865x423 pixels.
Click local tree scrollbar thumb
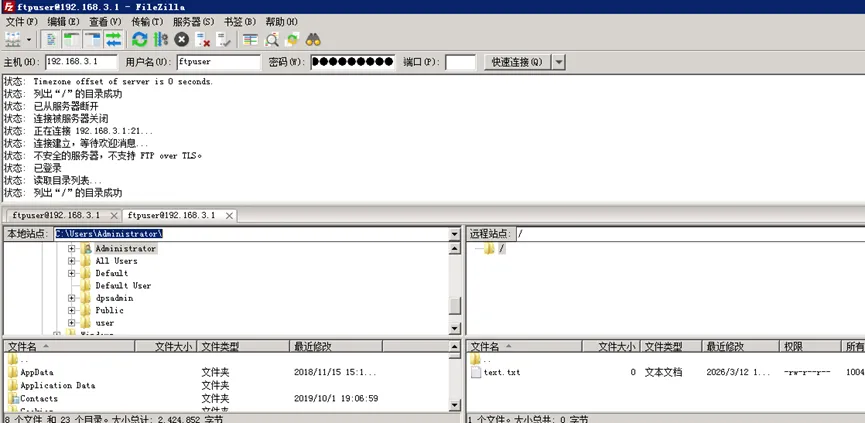(455, 306)
